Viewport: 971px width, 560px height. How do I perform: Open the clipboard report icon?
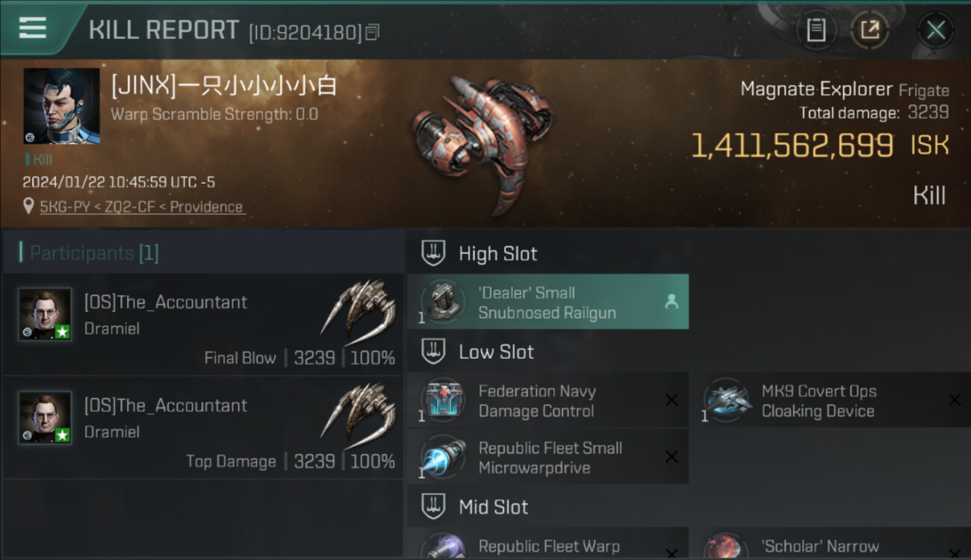pos(816,30)
